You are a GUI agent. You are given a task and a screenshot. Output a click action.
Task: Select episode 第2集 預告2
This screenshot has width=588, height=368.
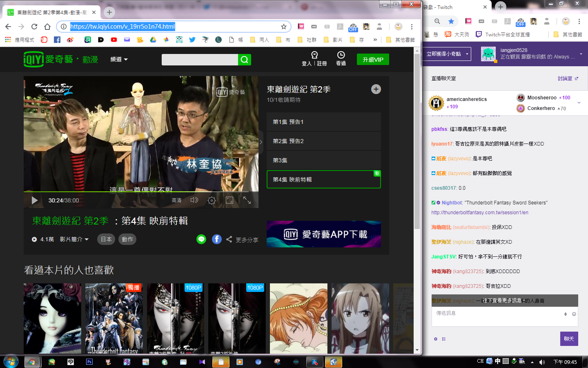tap(324, 141)
